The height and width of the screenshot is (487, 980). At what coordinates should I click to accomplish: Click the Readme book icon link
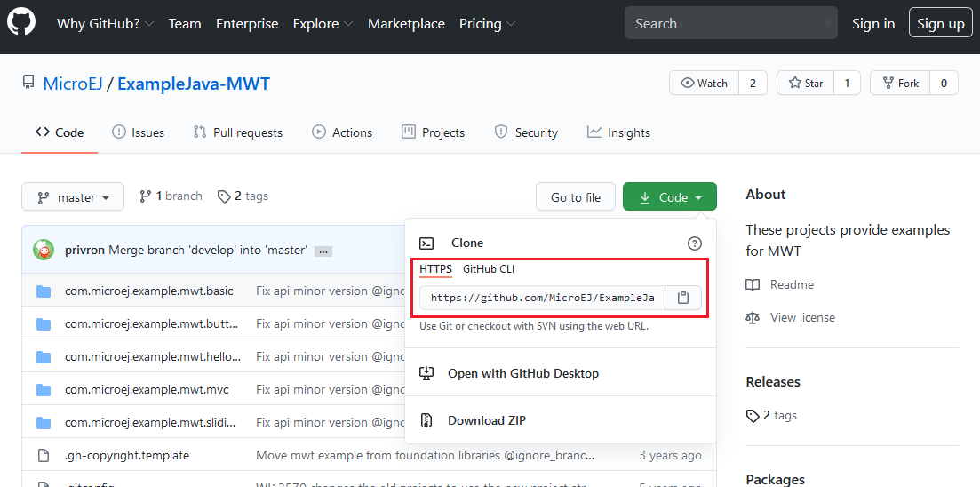tap(753, 284)
